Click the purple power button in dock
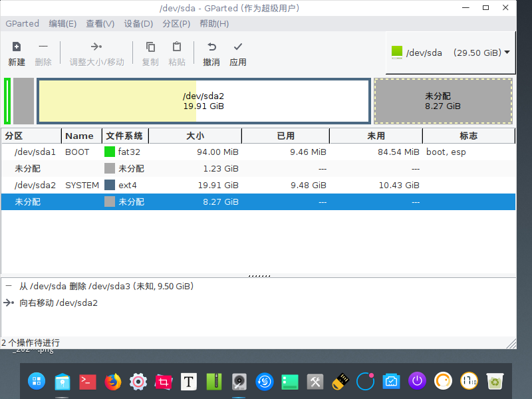 [x=417, y=381]
